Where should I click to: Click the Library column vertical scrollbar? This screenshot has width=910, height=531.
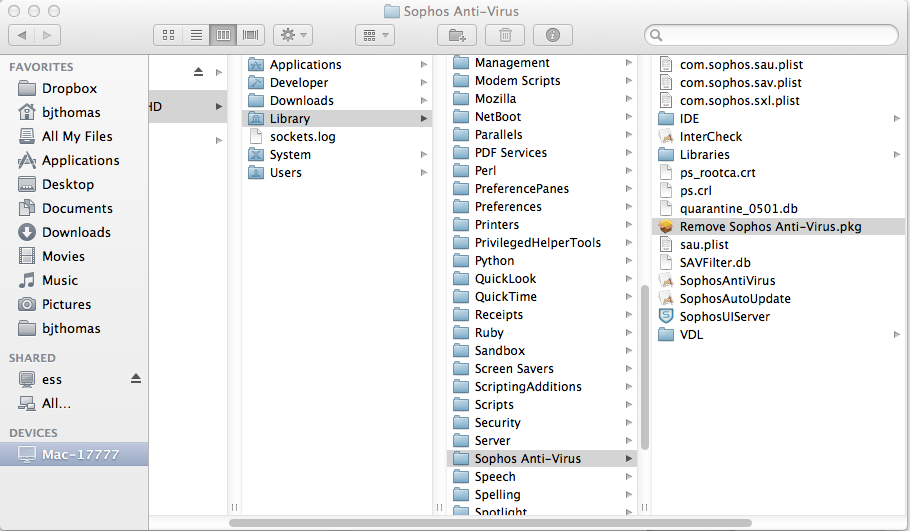pos(644,367)
